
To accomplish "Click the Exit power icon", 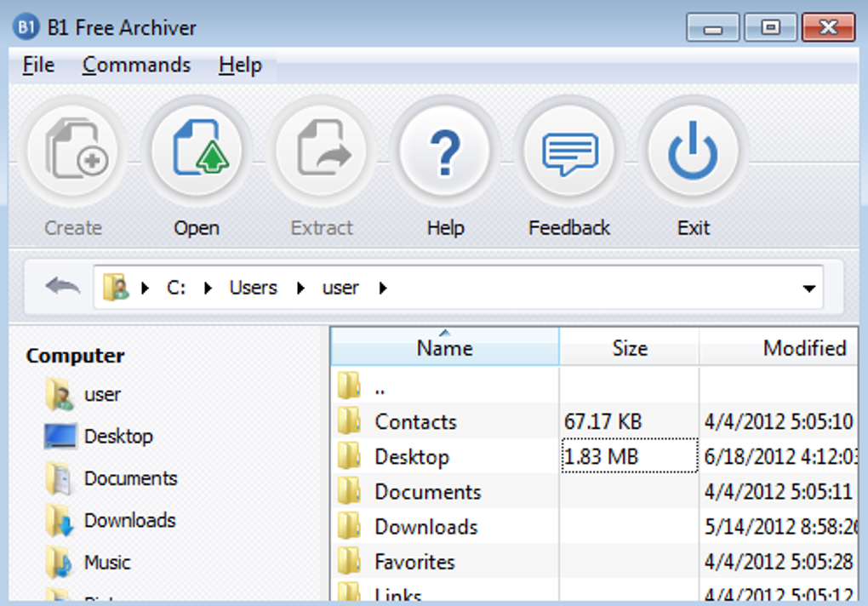I will pos(693,151).
